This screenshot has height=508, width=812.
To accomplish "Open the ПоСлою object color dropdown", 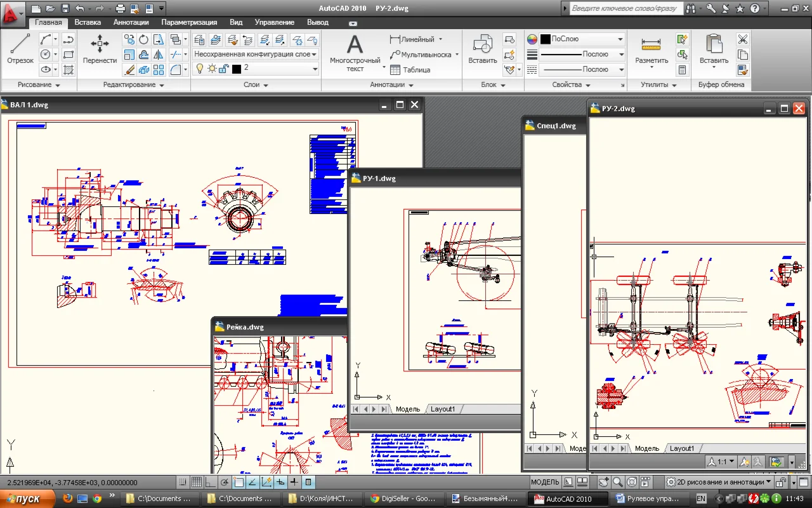I will [x=582, y=39].
